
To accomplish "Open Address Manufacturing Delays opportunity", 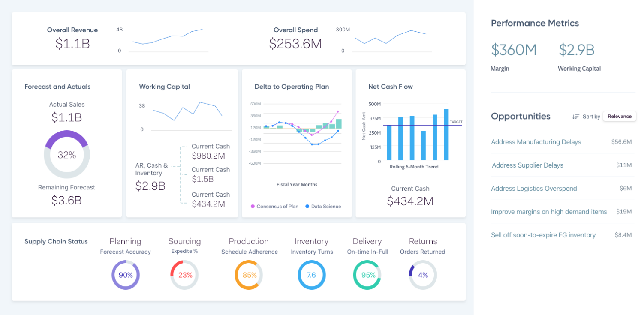I will (536, 142).
